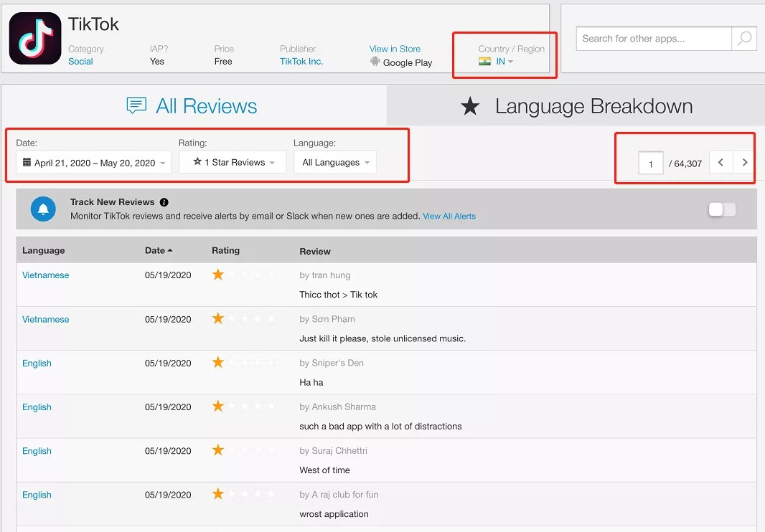Screen dimensions: 765x532
Task: Click the star icon beside Language Breakdown
Action: (x=470, y=106)
